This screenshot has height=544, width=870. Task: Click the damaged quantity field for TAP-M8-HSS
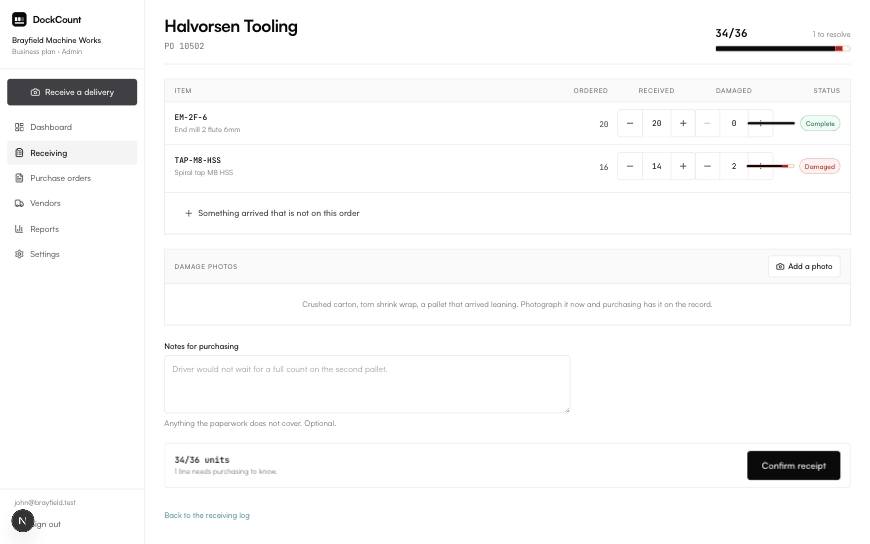(734, 166)
